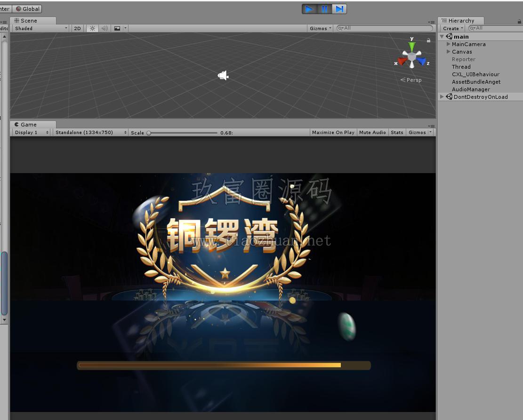The height and width of the screenshot is (420, 523).
Task: Switch to the Scene tab
Action: pyautogui.click(x=32, y=21)
